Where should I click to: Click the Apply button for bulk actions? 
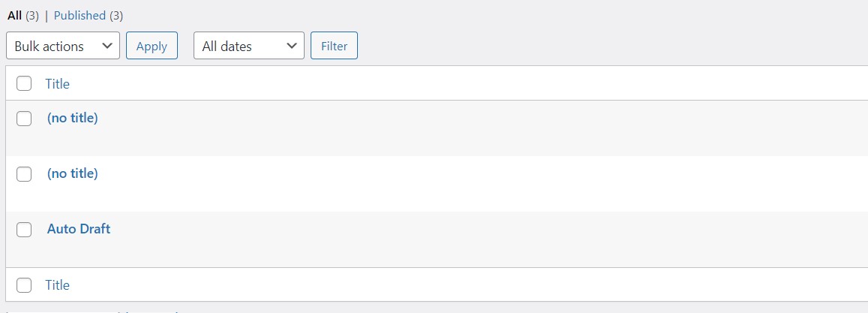click(152, 46)
